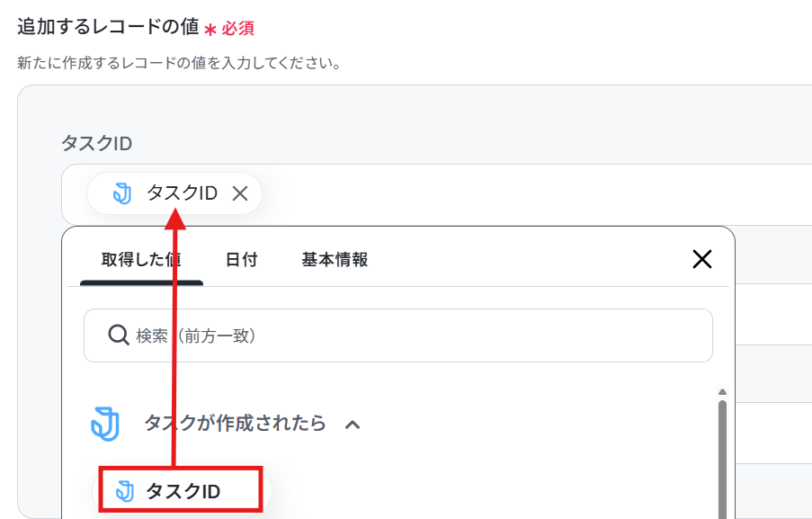Click the list's vertical scrollbar thumb

coord(722,459)
